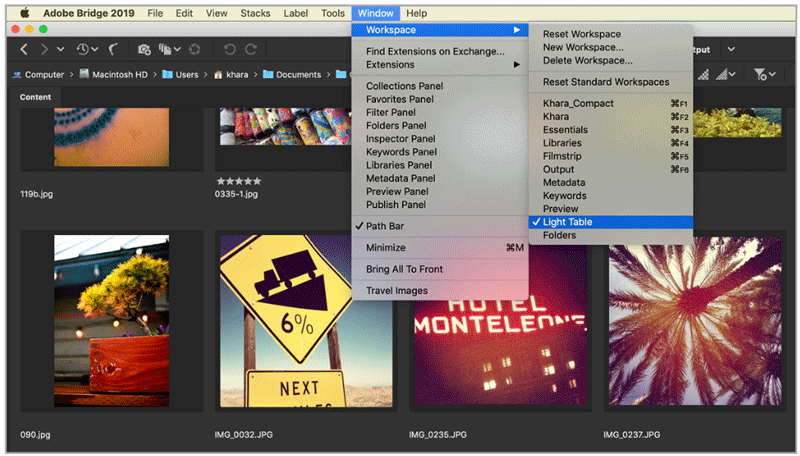
Task: Open the parent folders dropdown chevron
Action: 60,49
